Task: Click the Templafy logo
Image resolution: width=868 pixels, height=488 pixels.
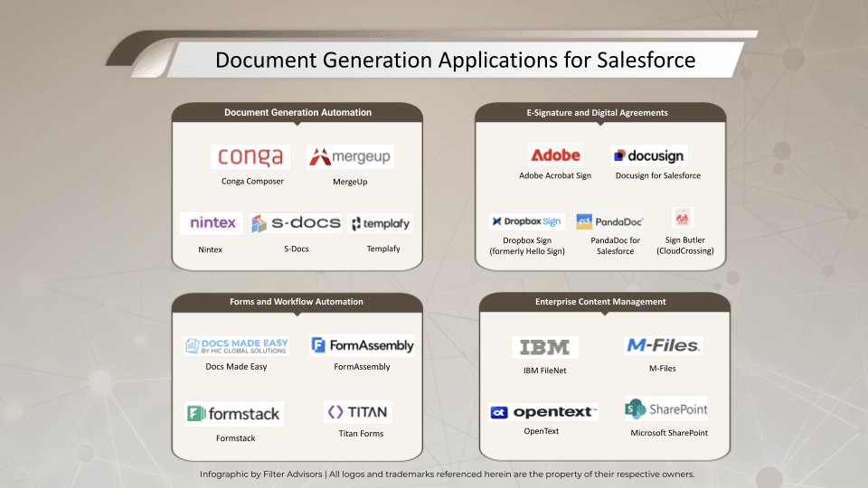Action: (381, 223)
